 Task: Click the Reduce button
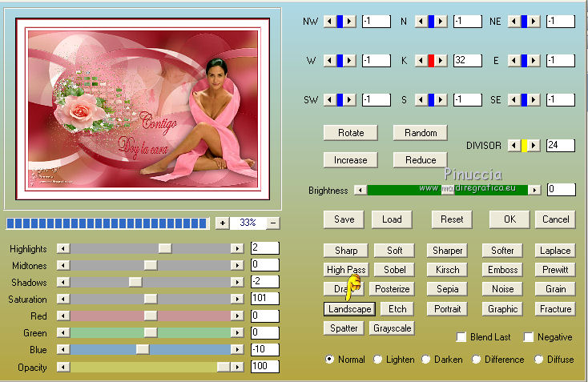click(x=421, y=160)
